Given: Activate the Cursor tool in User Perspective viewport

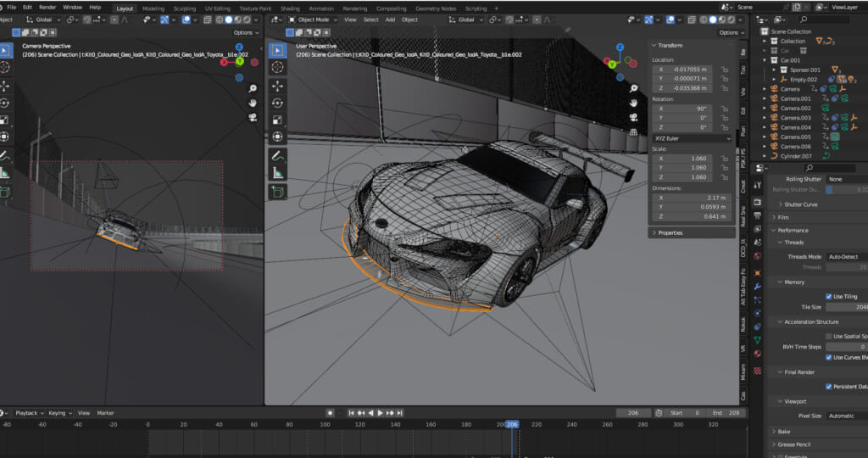Looking at the screenshot, I should [x=277, y=68].
